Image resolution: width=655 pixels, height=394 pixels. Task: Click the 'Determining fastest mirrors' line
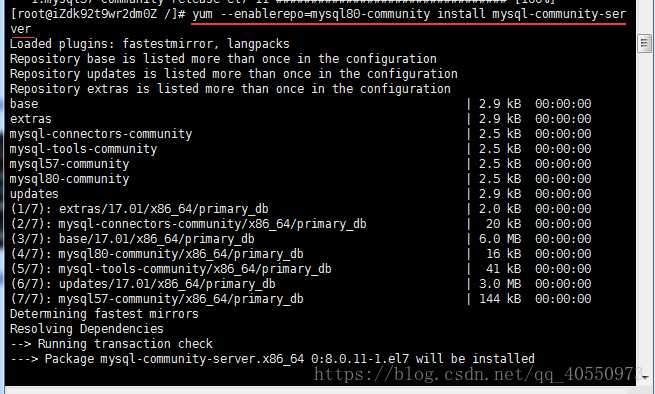[104, 314]
